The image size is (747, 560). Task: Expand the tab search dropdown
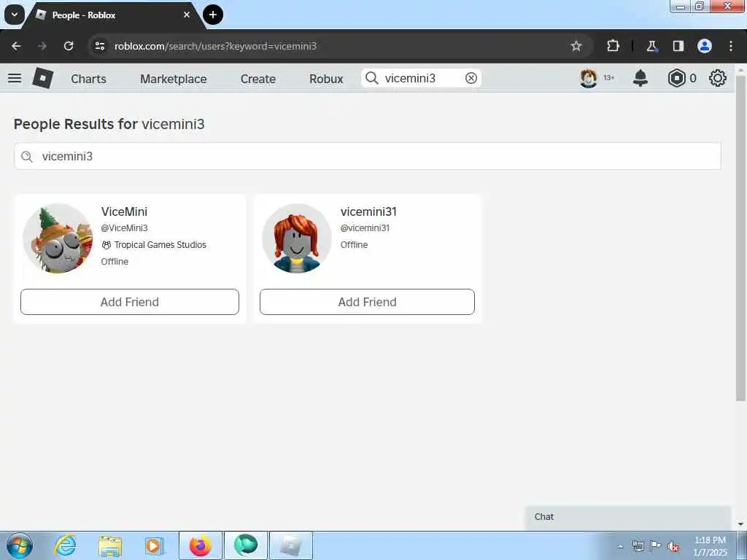(x=15, y=15)
